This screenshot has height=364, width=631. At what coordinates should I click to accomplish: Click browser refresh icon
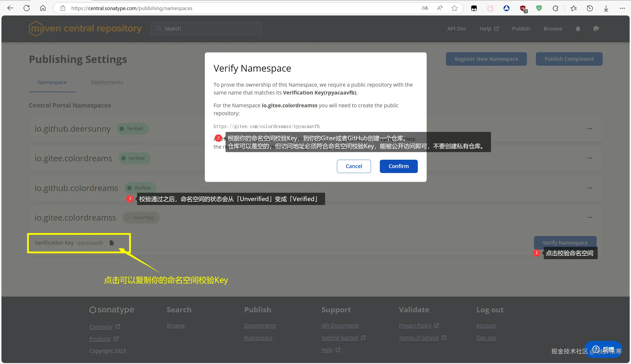click(27, 8)
